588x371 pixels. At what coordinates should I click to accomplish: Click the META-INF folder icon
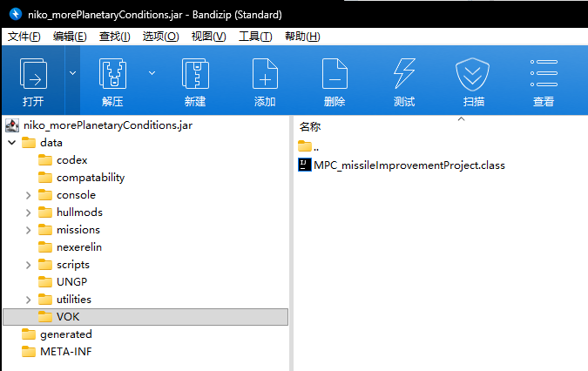pyautogui.click(x=29, y=352)
